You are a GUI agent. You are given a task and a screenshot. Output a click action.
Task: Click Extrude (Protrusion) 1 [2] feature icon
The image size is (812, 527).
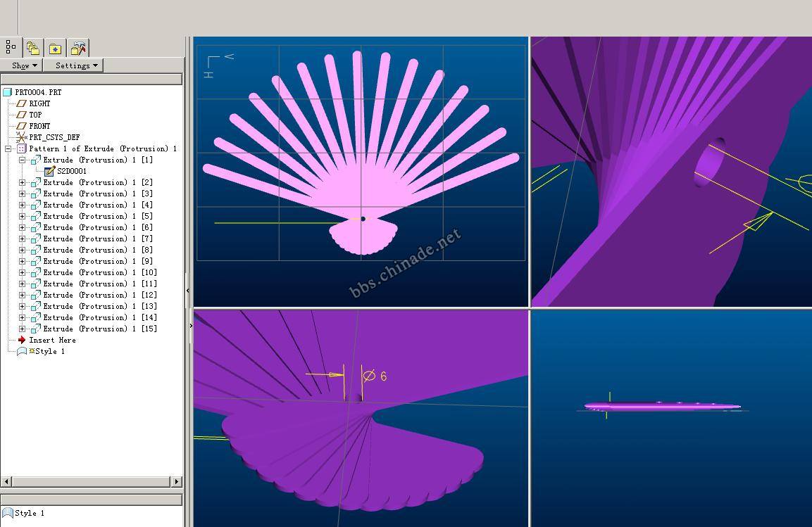pyautogui.click(x=36, y=182)
